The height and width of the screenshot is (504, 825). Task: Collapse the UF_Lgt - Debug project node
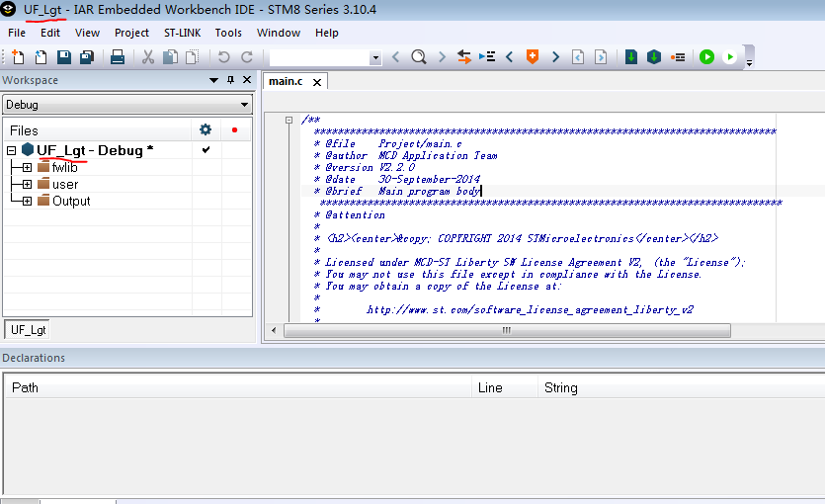click(x=12, y=151)
